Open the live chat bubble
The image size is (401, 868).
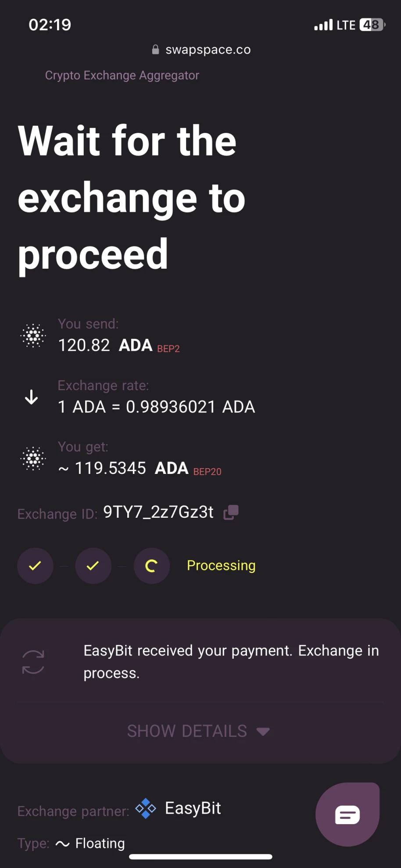[x=347, y=814]
